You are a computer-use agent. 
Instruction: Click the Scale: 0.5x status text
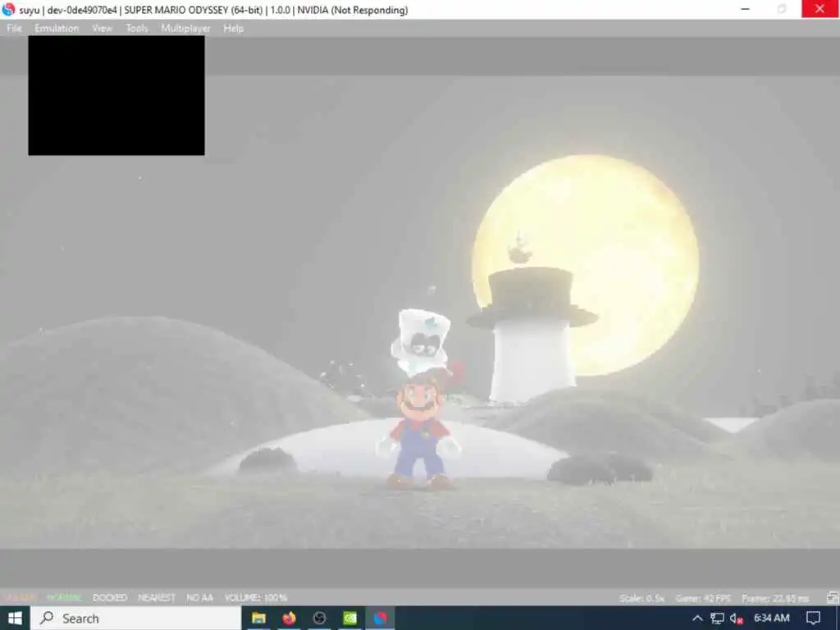pos(641,598)
